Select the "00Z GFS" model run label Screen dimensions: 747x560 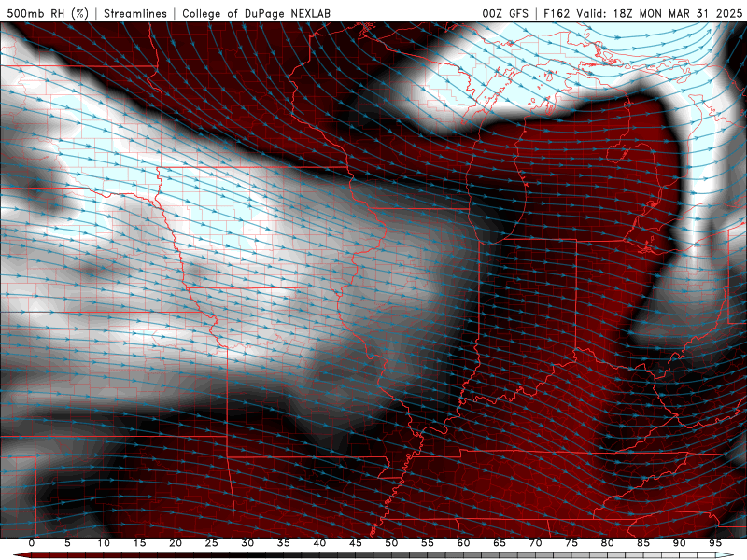point(505,13)
